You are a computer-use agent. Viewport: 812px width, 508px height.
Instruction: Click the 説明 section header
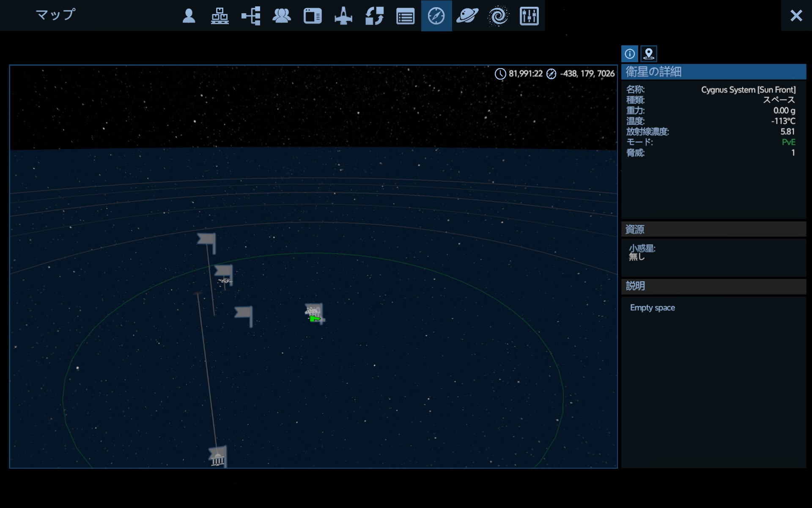tap(713, 286)
